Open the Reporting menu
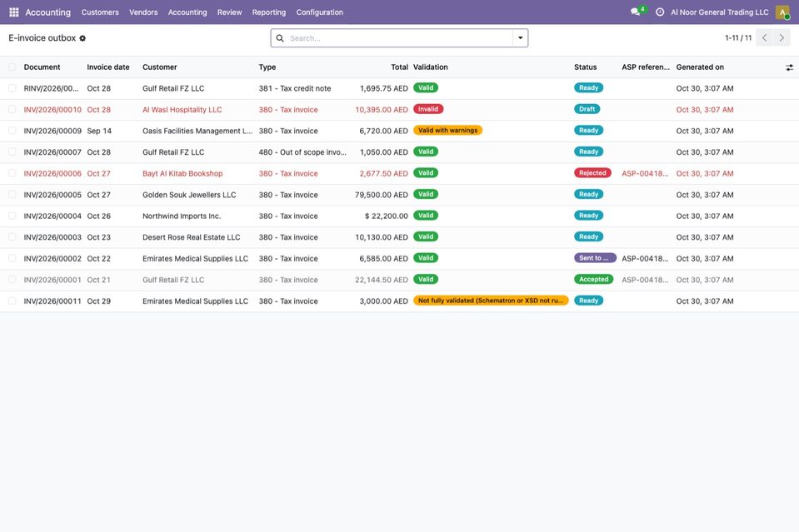 (269, 12)
